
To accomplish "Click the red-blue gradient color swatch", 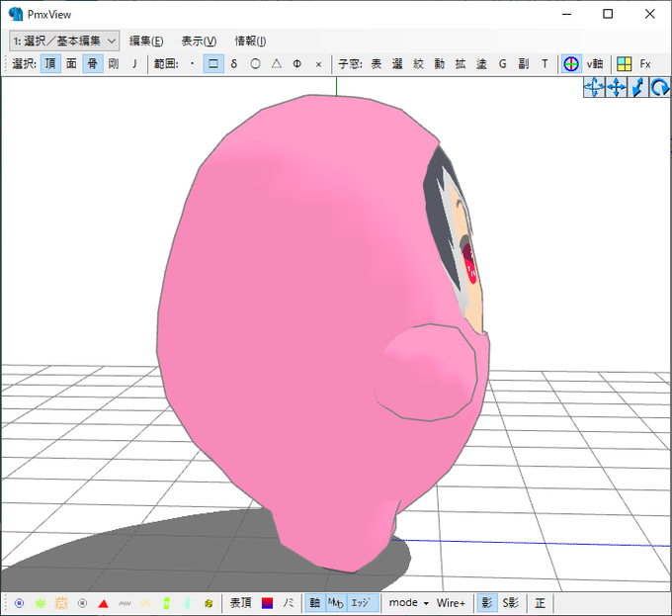I will (268, 603).
